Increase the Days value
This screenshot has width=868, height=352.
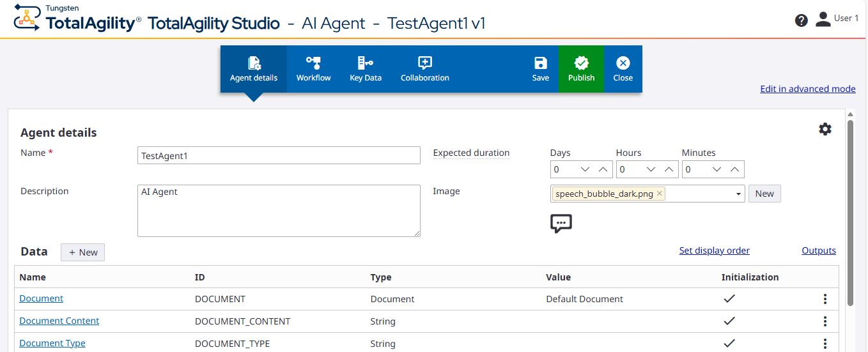603,169
